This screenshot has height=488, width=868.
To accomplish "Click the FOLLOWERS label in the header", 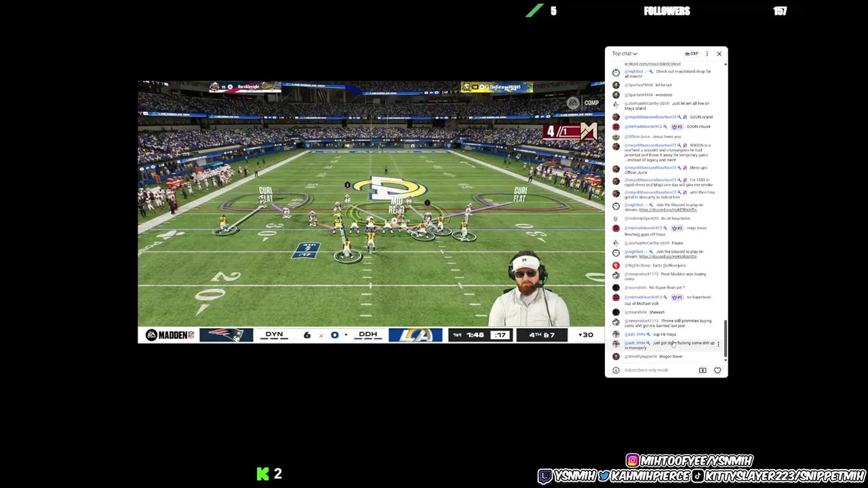I will (667, 11).
